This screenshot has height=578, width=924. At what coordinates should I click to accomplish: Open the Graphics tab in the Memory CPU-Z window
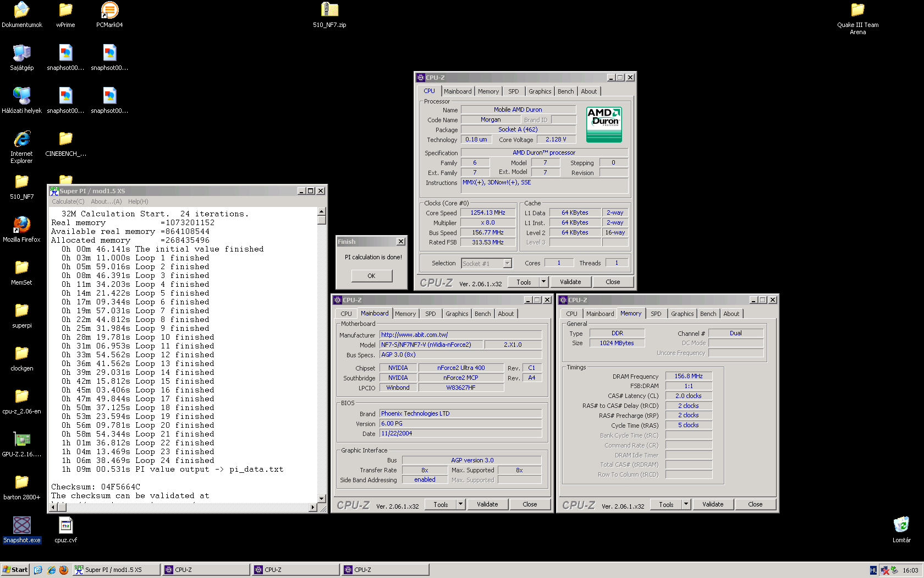(x=682, y=314)
